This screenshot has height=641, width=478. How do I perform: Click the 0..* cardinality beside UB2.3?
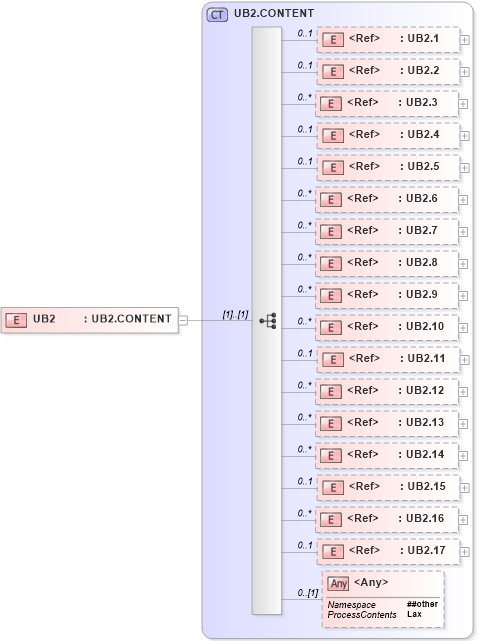(x=304, y=97)
